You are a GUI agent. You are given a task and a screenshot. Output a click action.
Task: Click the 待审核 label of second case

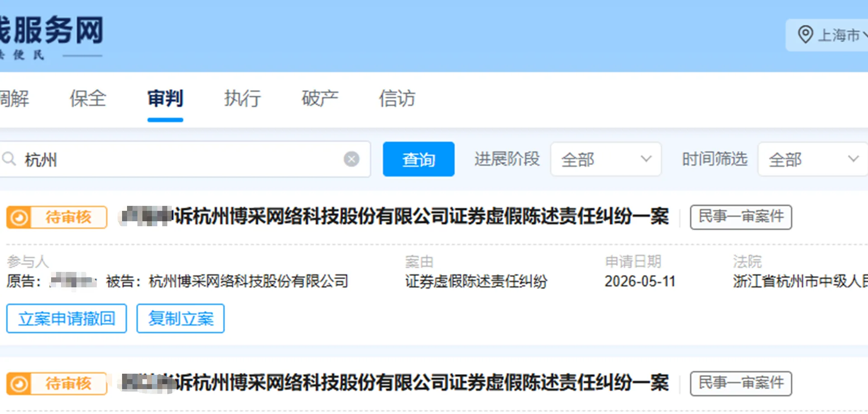coord(68,384)
